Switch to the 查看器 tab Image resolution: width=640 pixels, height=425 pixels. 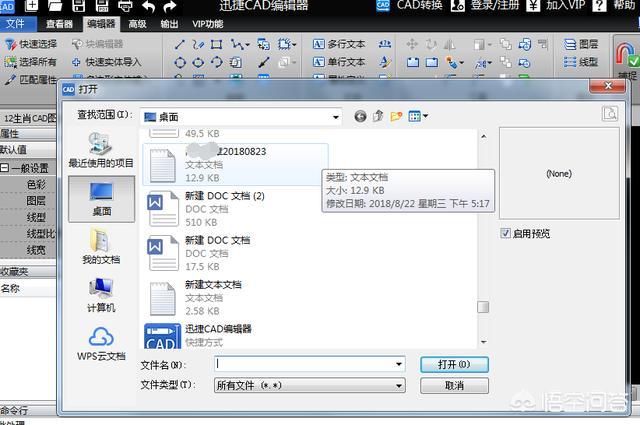click(x=59, y=24)
